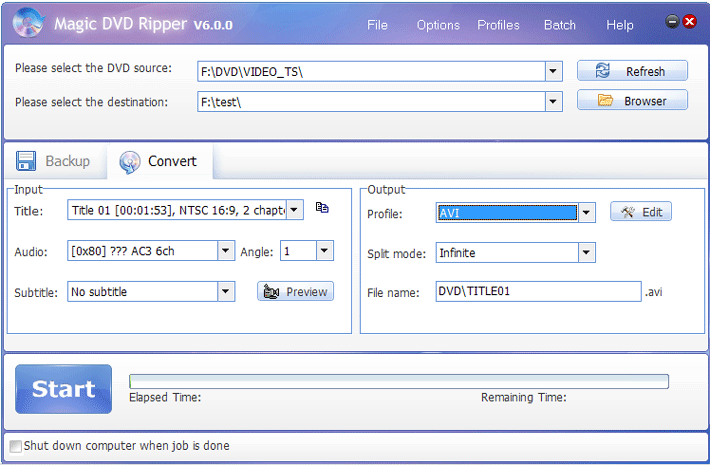Open the Split mode dropdown
Screen dimensions: 710x465
pyautogui.click(x=586, y=252)
